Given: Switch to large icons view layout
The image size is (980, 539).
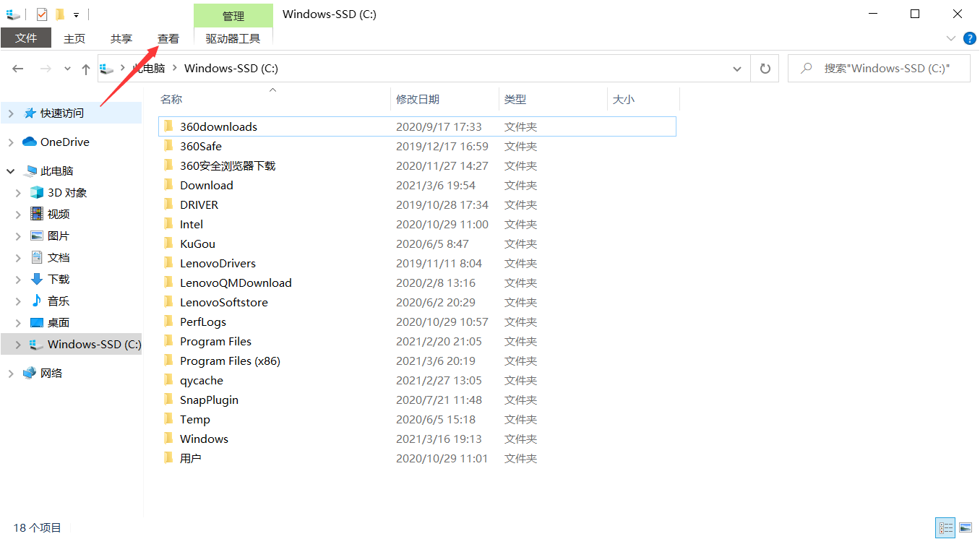Looking at the screenshot, I should click(965, 528).
